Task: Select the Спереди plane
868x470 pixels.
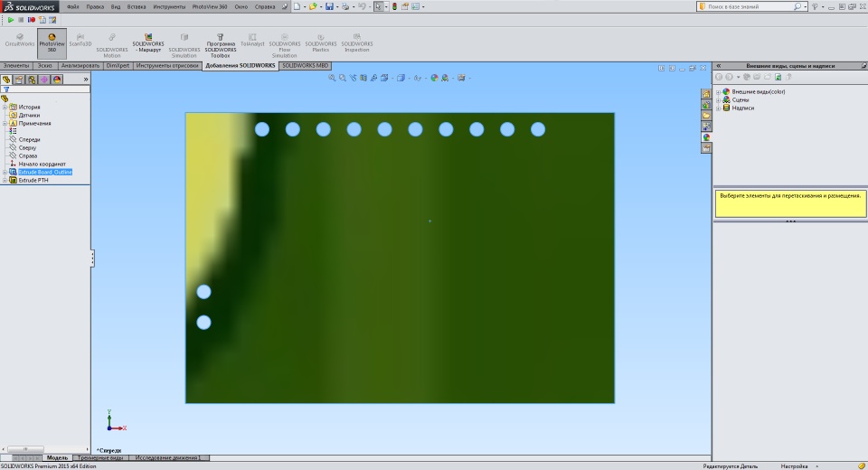Action: pos(29,139)
